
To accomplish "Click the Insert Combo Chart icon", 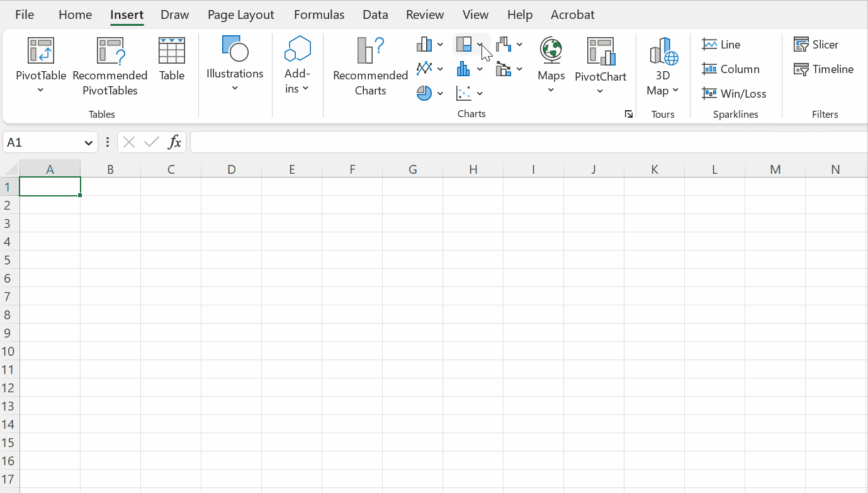I will 504,68.
